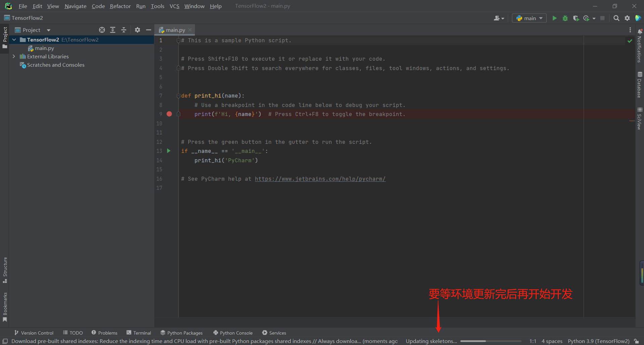Open the main run configuration dropdown
This screenshot has width=644, height=345.
click(x=529, y=18)
